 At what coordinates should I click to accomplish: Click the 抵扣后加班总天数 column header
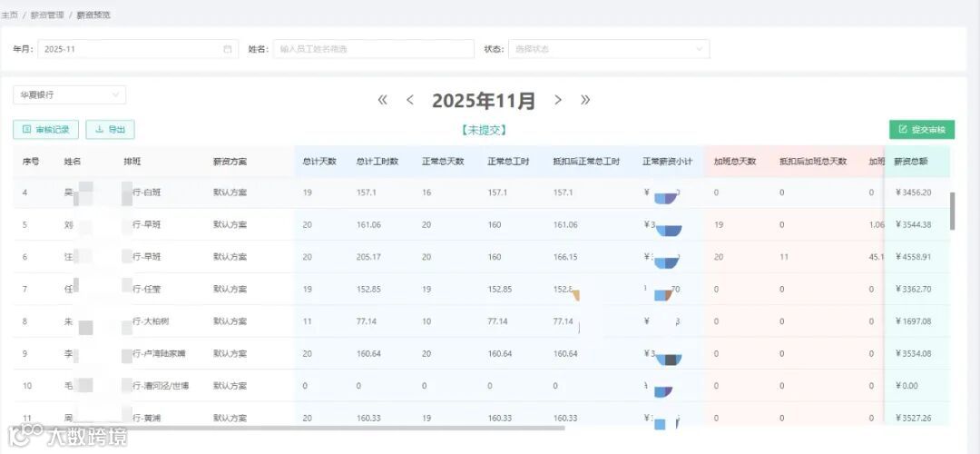pos(813,162)
